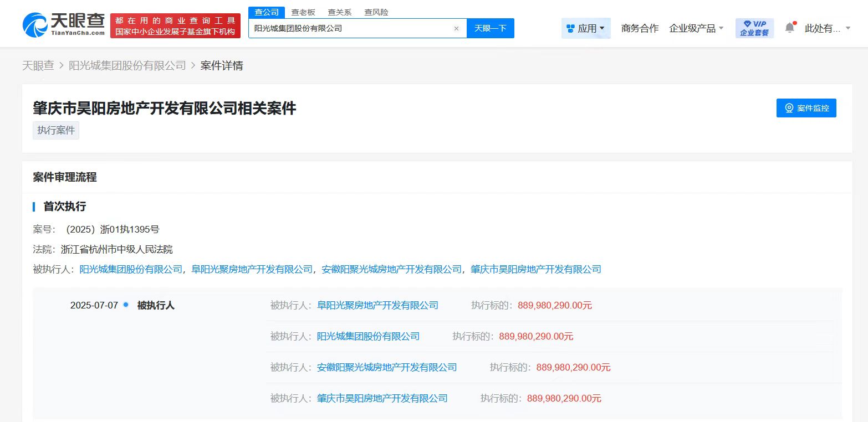Open 安徽阳聚光城房地产开发有限公司 in 被执行人 summary line

point(392,269)
